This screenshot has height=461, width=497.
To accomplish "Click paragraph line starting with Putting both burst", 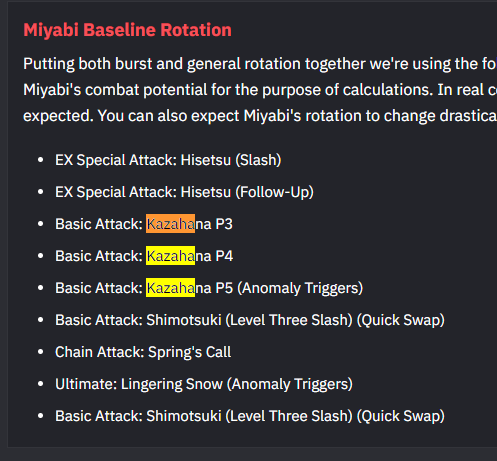I will (260, 64).
